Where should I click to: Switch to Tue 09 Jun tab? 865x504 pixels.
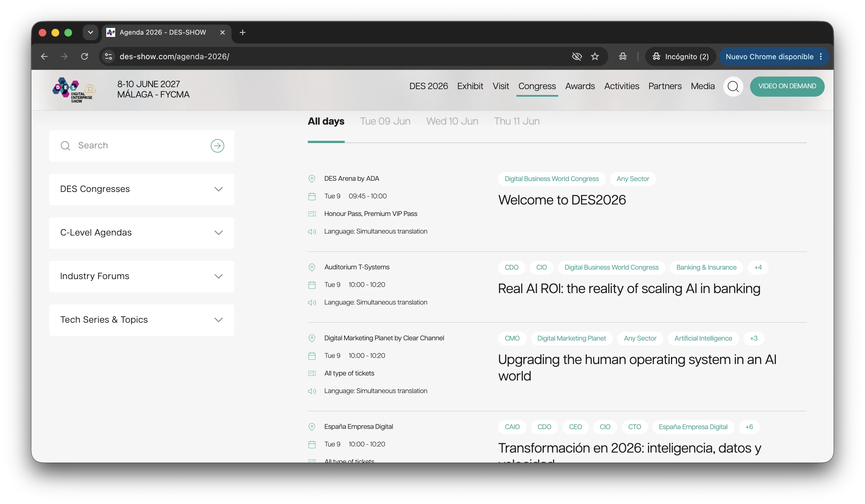[385, 122]
